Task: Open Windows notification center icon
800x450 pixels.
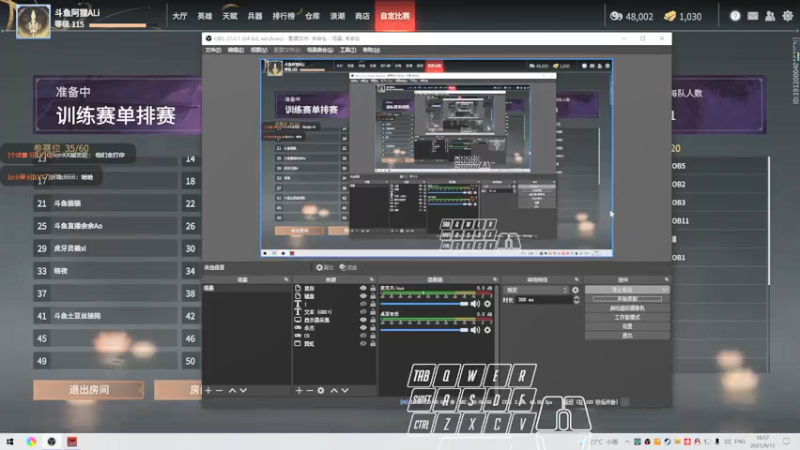Action: [787, 441]
